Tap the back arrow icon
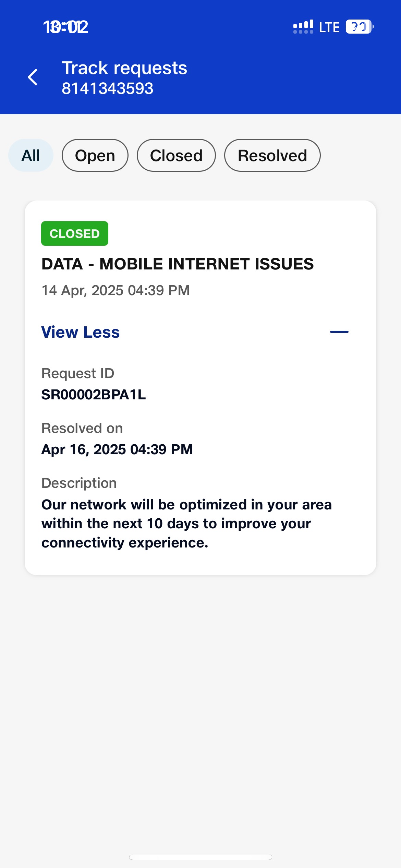Viewport: 401px width, 868px height. pos(33,77)
